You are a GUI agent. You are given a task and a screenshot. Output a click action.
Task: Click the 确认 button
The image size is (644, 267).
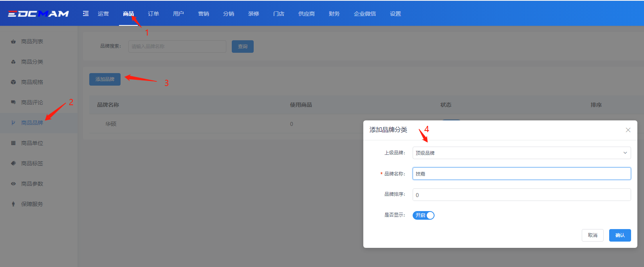[620, 235]
